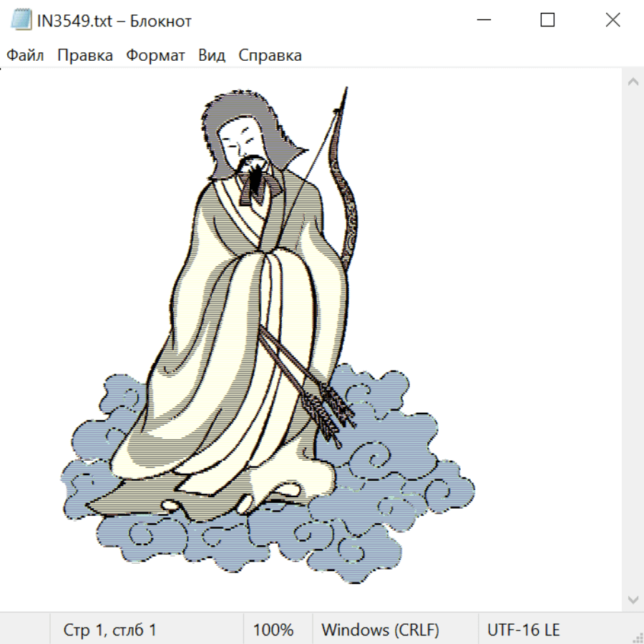Image resolution: width=644 pixels, height=644 pixels.
Task: Open the Файл menu
Action: click(x=26, y=56)
